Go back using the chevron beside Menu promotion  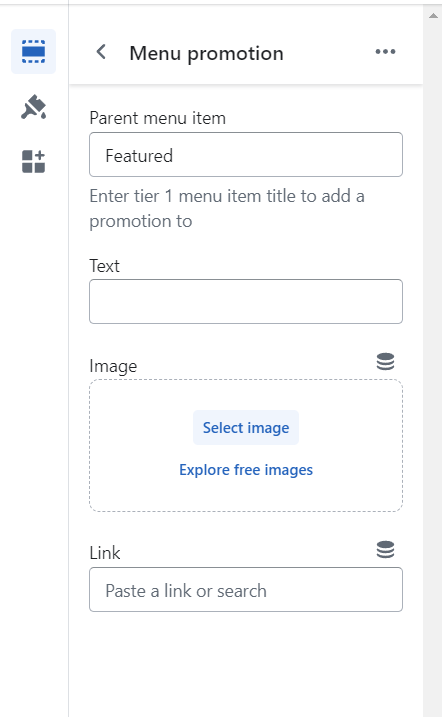tap(101, 52)
